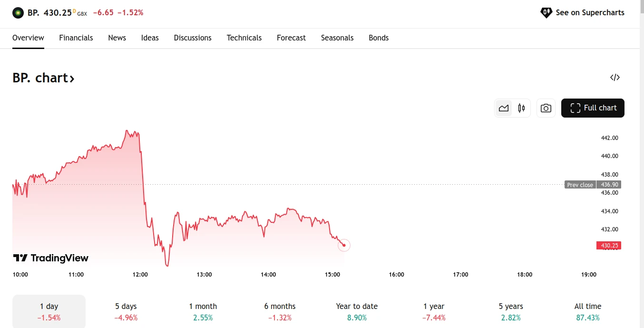Show All time performance
Screen dimensions: 644x328
click(x=588, y=311)
